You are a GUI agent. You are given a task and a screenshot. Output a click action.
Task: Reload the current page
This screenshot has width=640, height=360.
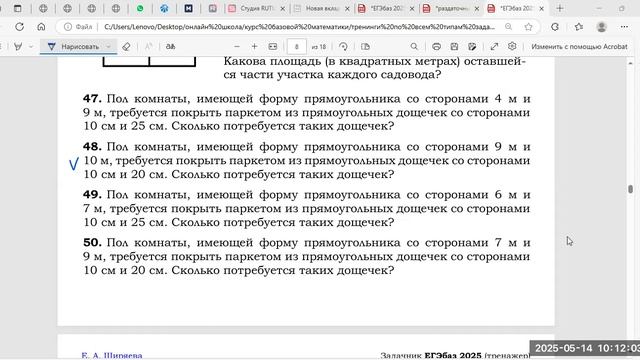[x=19, y=27]
